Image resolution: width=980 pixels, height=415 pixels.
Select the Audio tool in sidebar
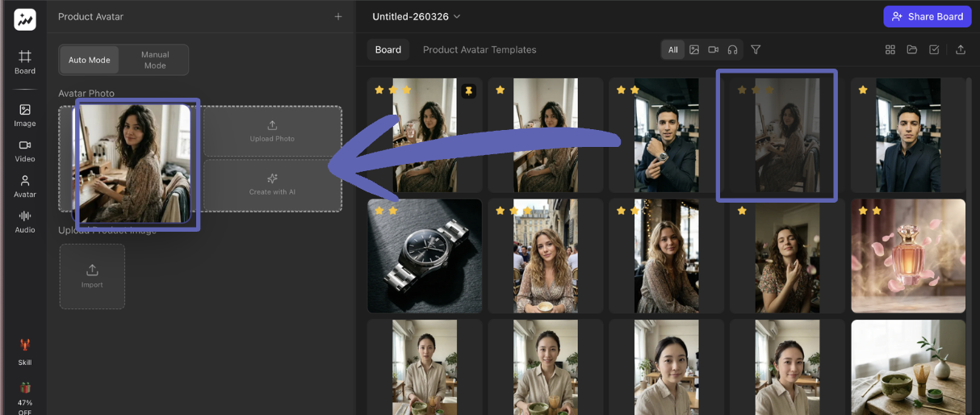point(25,221)
